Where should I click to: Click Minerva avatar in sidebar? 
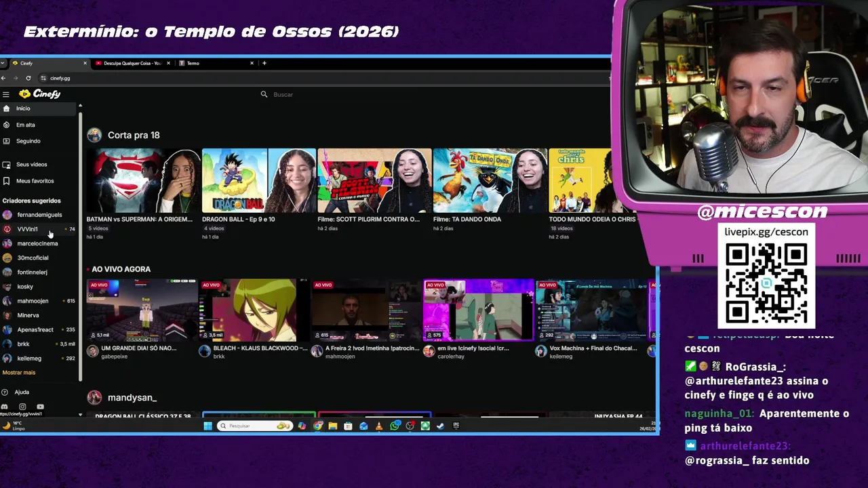point(7,315)
